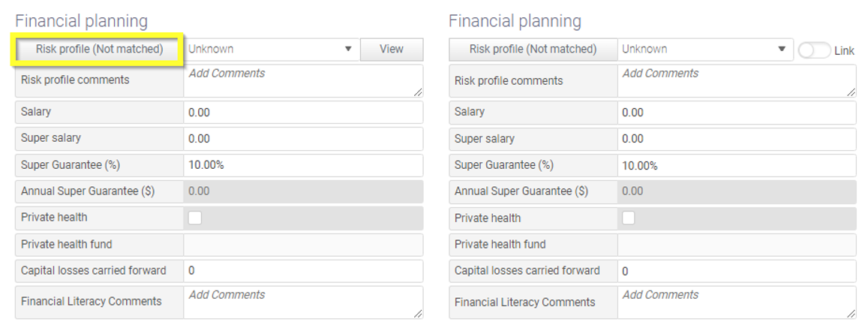Click left Capital losses carried forward field
The width and height of the screenshot is (868, 328).
303,271
